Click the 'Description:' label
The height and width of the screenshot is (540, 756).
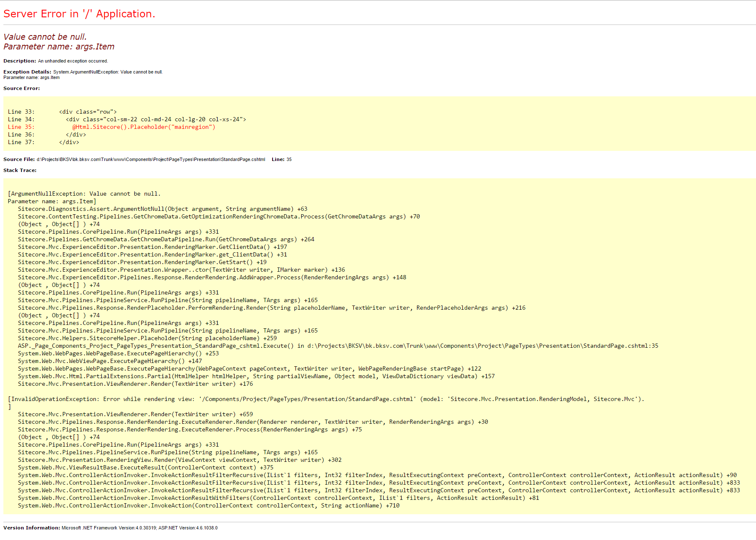click(19, 60)
